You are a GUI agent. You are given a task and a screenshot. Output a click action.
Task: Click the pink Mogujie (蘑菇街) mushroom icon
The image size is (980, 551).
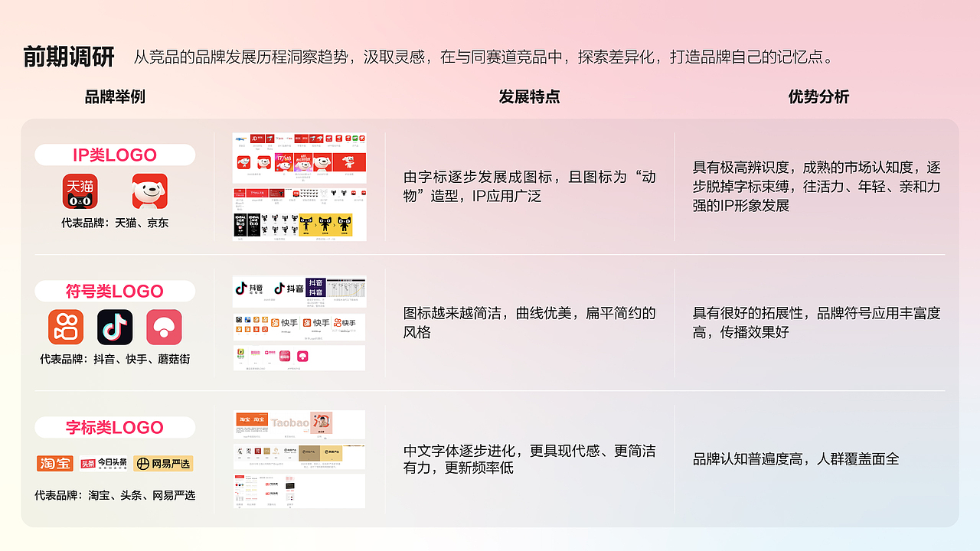[x=164, y=328]
